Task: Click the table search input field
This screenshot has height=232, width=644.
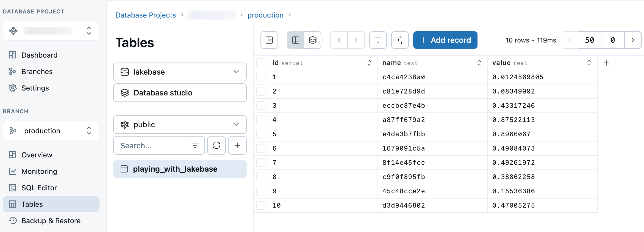Action: (154, 146)
